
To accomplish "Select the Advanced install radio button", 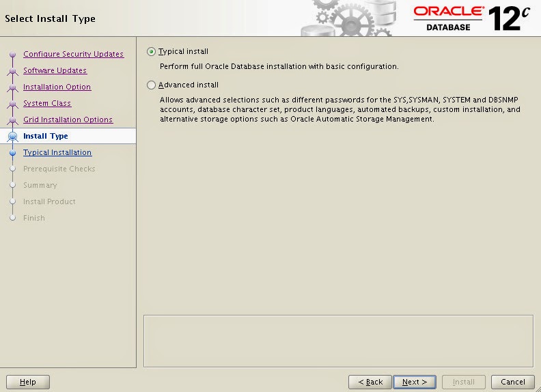I will 151,85.
